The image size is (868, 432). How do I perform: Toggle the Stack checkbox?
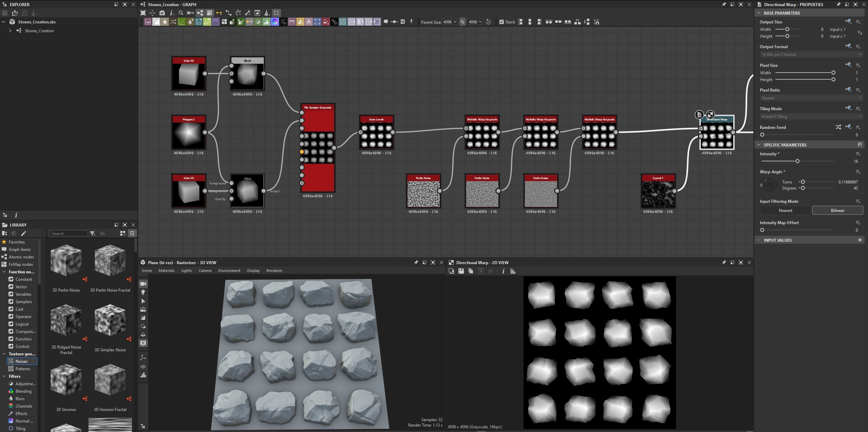(x=501, y=22)
